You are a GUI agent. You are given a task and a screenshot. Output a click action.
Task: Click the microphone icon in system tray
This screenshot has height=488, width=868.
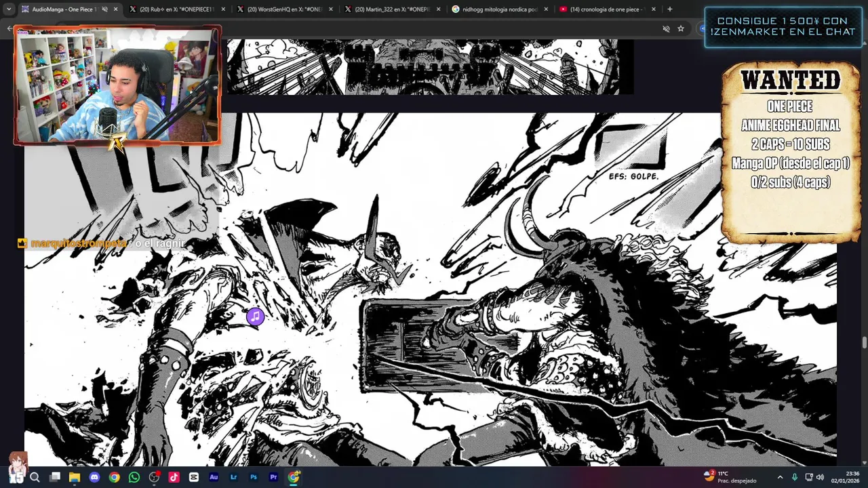(794, 477)
